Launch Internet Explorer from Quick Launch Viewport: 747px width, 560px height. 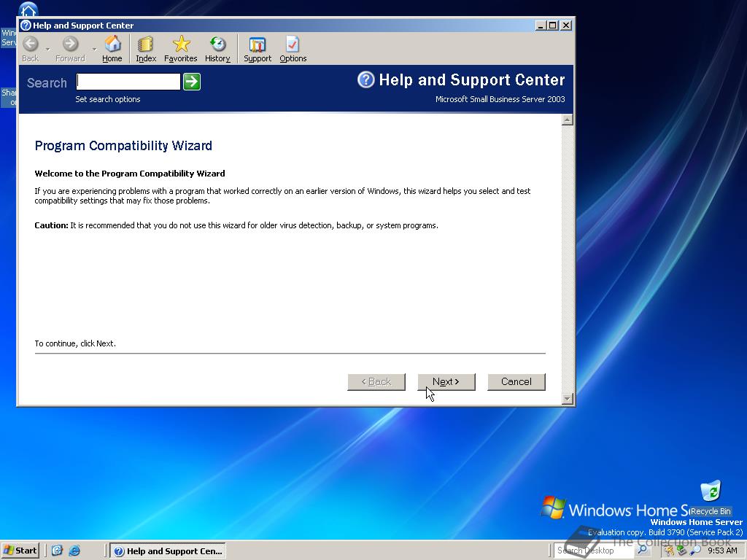coord(74,551)
